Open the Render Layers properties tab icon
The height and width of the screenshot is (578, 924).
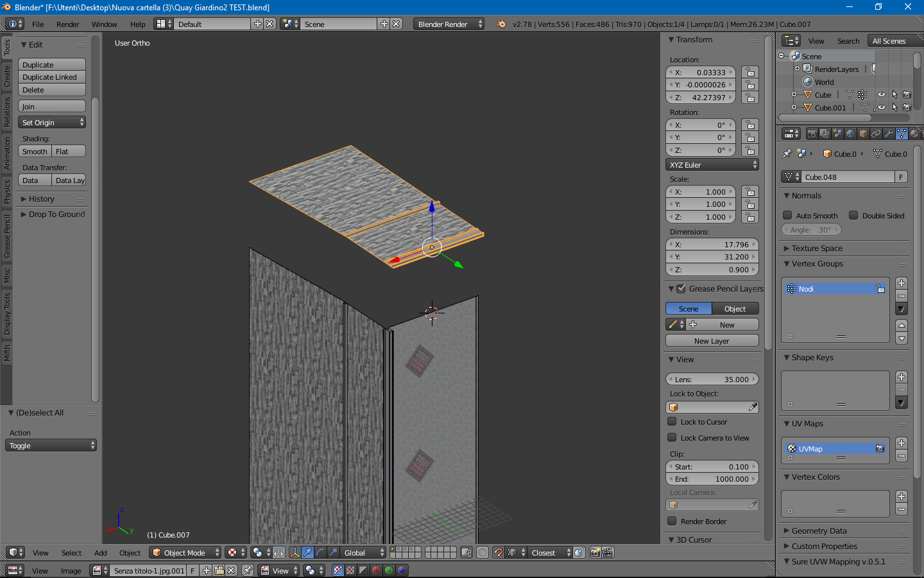pos(825,134)
